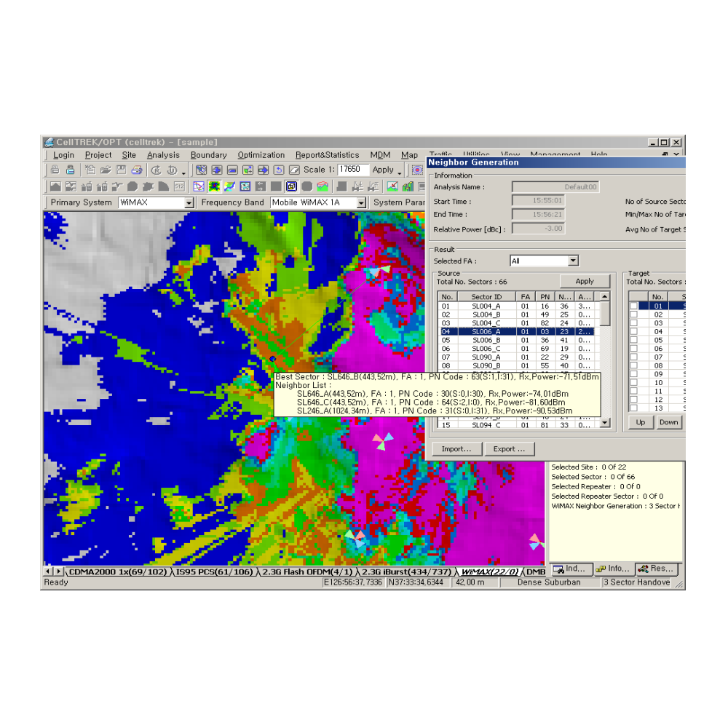
Task: Click the floppy disk save icon
Action: (x=121, y=170)
